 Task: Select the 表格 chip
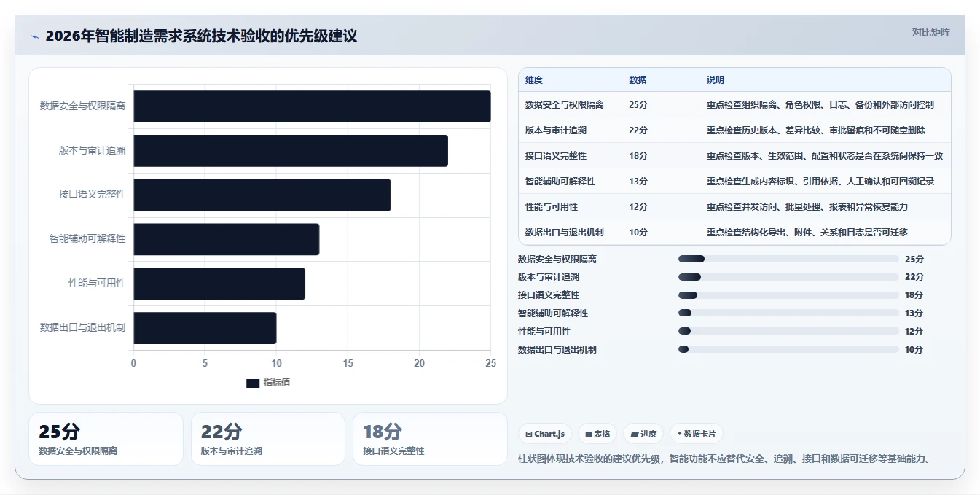tap(597, 434)
